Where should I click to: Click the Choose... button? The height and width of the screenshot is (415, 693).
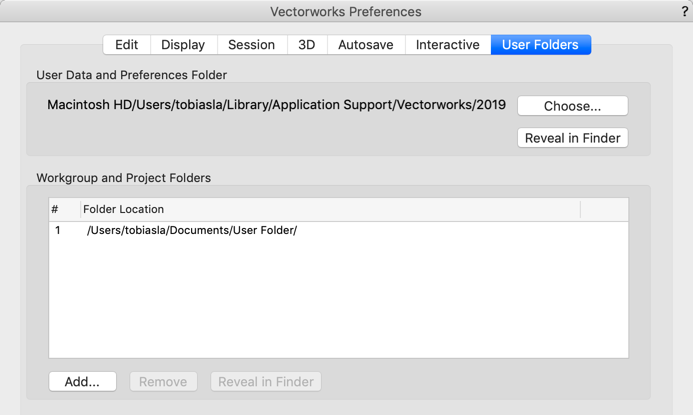click(x=572, y=106)
